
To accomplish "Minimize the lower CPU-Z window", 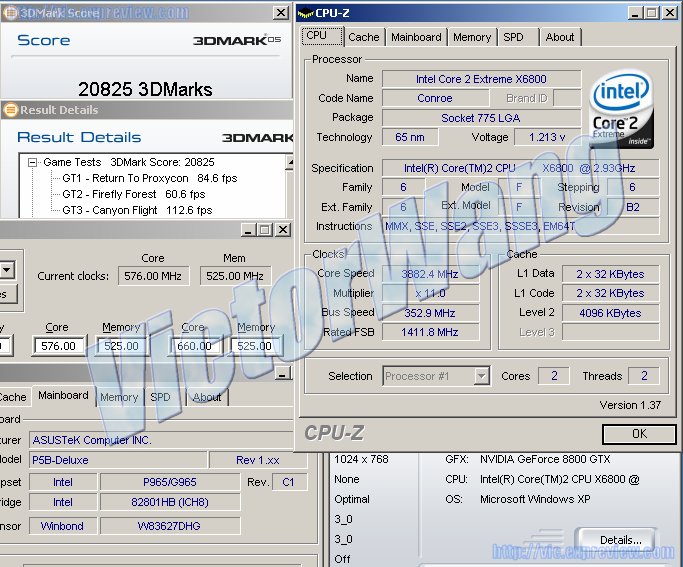I will point(283,373).
